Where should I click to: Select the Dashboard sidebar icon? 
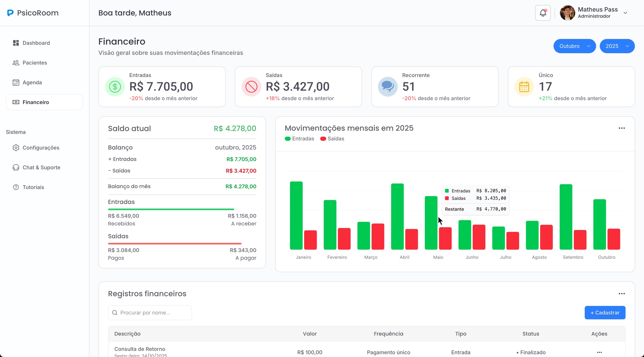(x=15, y=43)
